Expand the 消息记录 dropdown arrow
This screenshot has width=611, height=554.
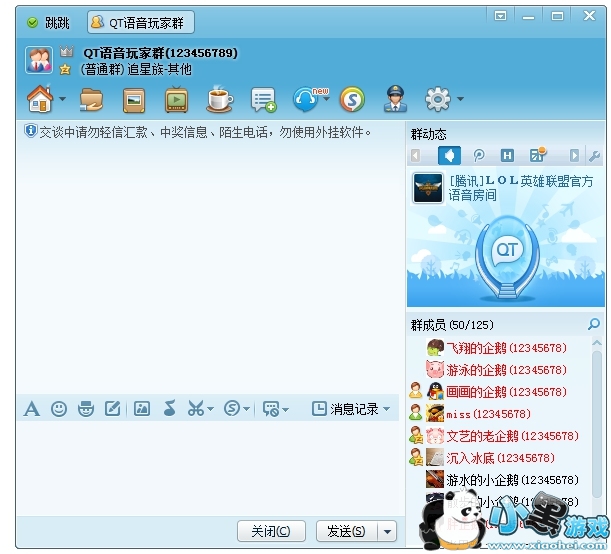pyautogui.click(x=387, y=409)
